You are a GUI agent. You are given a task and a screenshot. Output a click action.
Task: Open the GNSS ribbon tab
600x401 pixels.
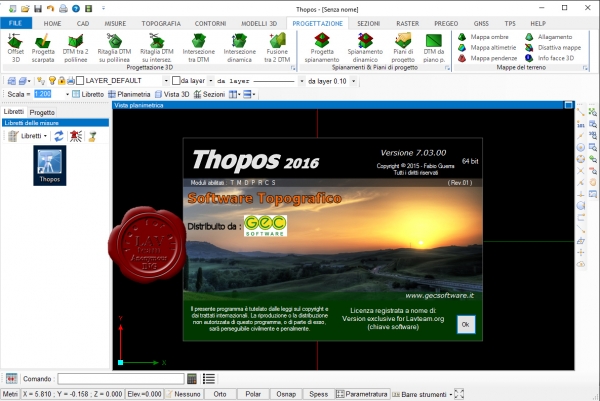coord(481,23)
